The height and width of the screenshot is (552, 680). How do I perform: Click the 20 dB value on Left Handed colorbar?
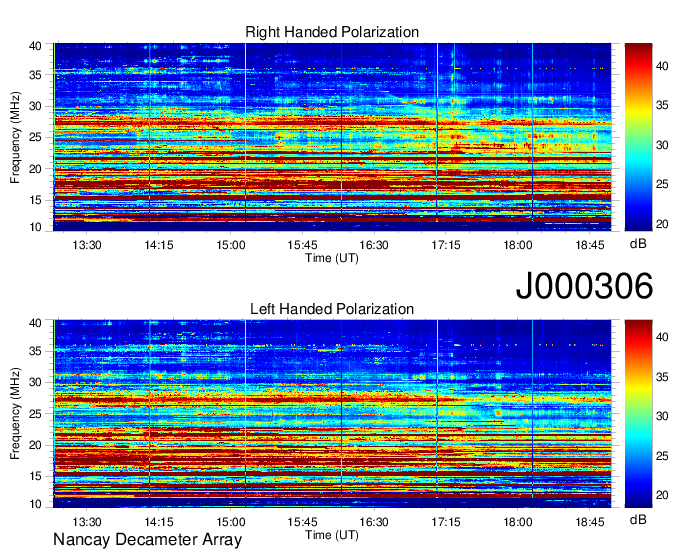tap(662, 495)
